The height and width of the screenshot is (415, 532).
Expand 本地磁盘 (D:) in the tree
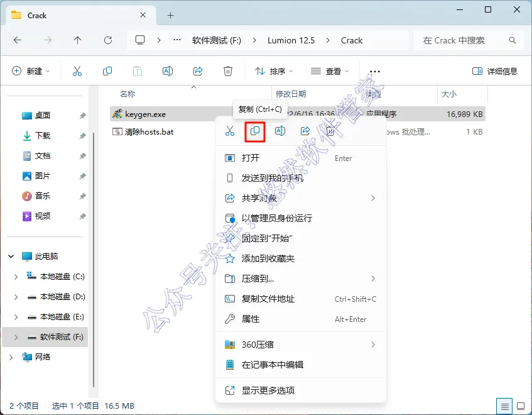tap(16, 297)
